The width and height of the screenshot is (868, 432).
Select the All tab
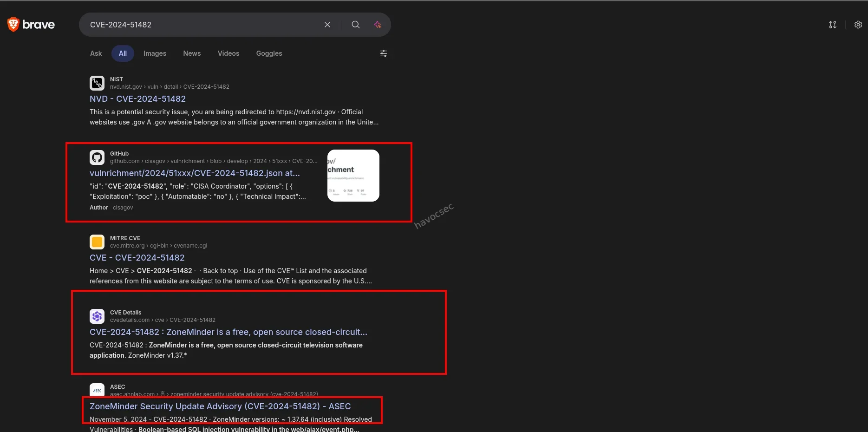pyautogui.click(x=123, y=53)
